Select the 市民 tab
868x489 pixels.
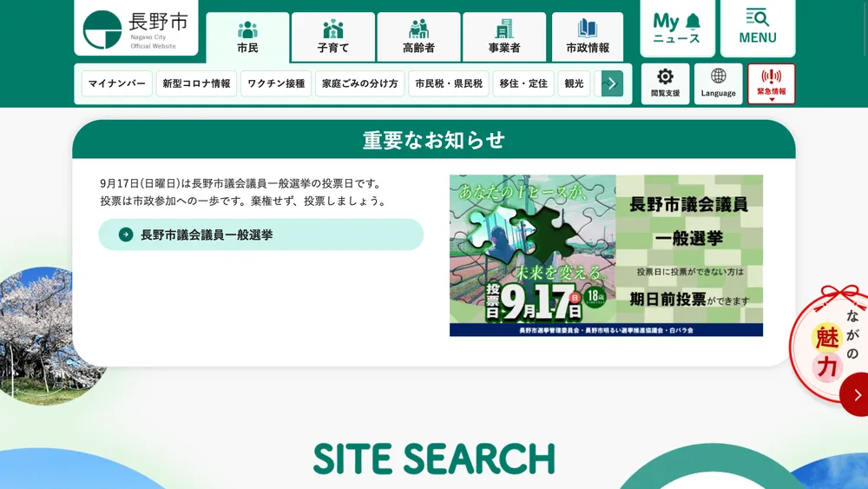(247, 37)
